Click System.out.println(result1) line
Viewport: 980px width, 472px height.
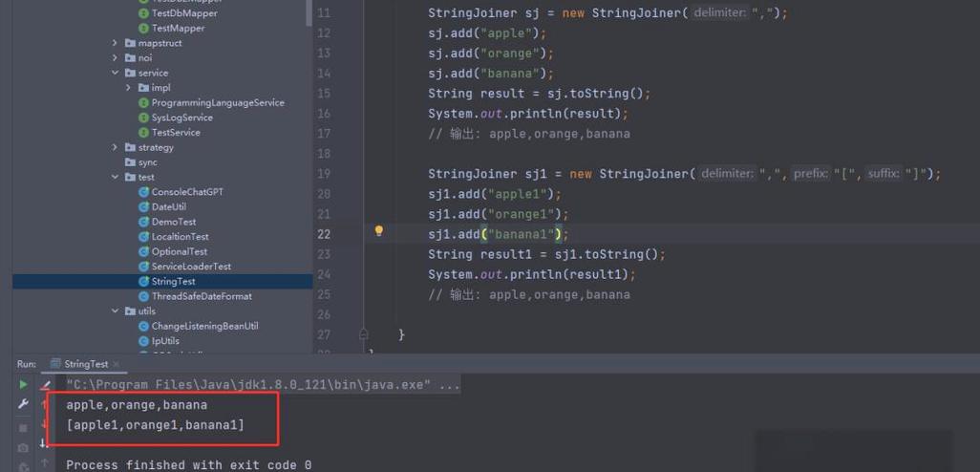point(532,274)
